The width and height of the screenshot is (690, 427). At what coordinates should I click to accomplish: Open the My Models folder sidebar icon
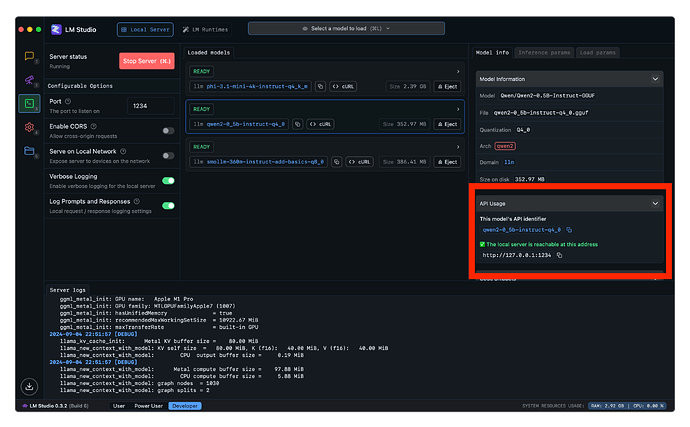[29, 151]
